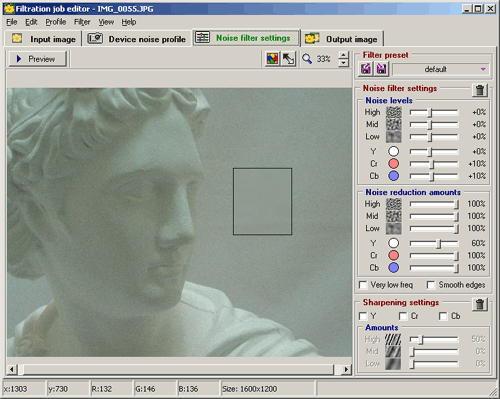Viewport: 500px width, 399px height.
Task: Click the Mid frequency noise level texture icon
Action: point(394,124)
